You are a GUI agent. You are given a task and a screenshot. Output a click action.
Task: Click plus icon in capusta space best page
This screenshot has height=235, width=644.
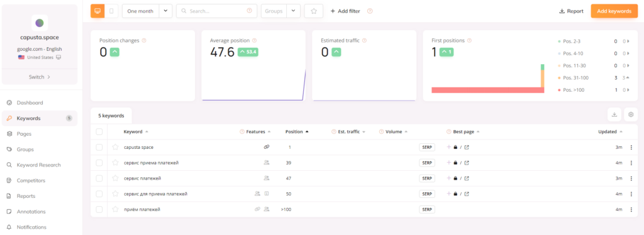449,147
